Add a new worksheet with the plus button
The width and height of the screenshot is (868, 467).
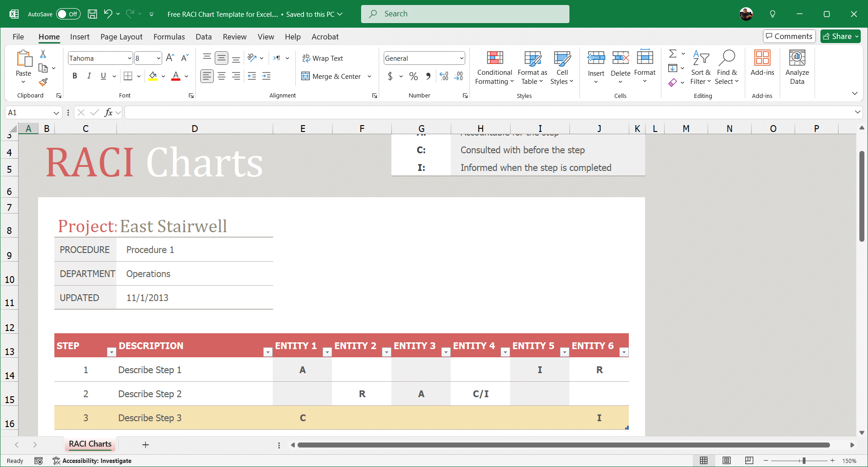pyautogui.click(x=145, y=444)
